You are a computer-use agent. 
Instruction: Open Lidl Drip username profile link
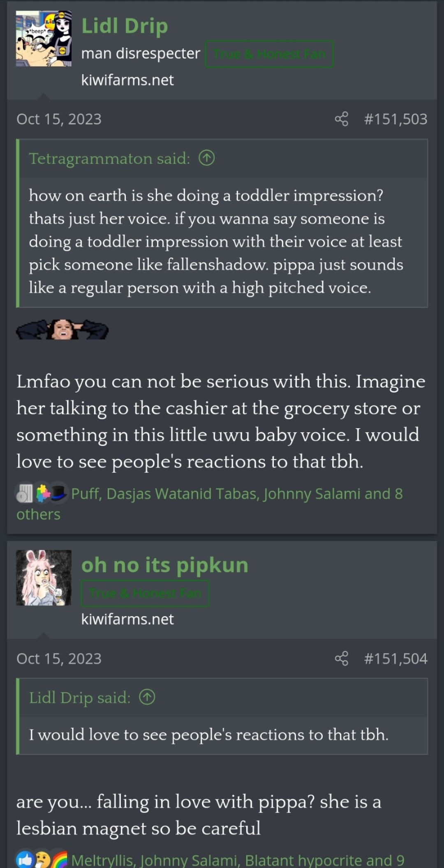point(125,26)
